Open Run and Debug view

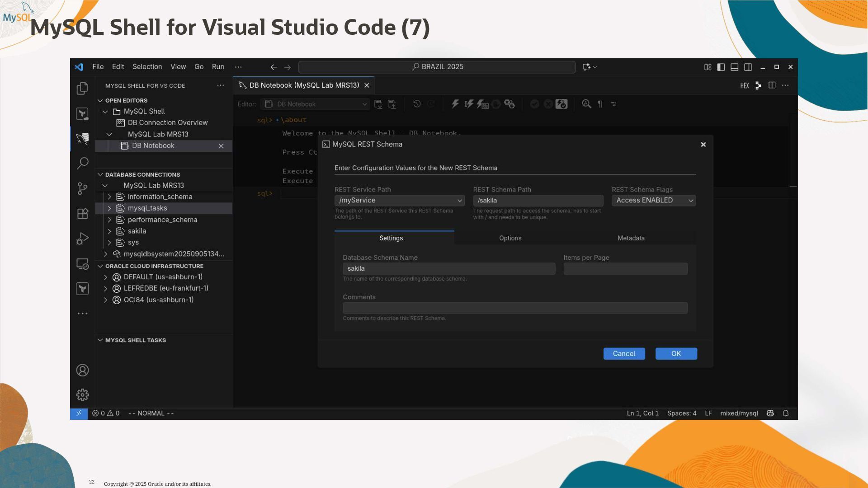82,238
